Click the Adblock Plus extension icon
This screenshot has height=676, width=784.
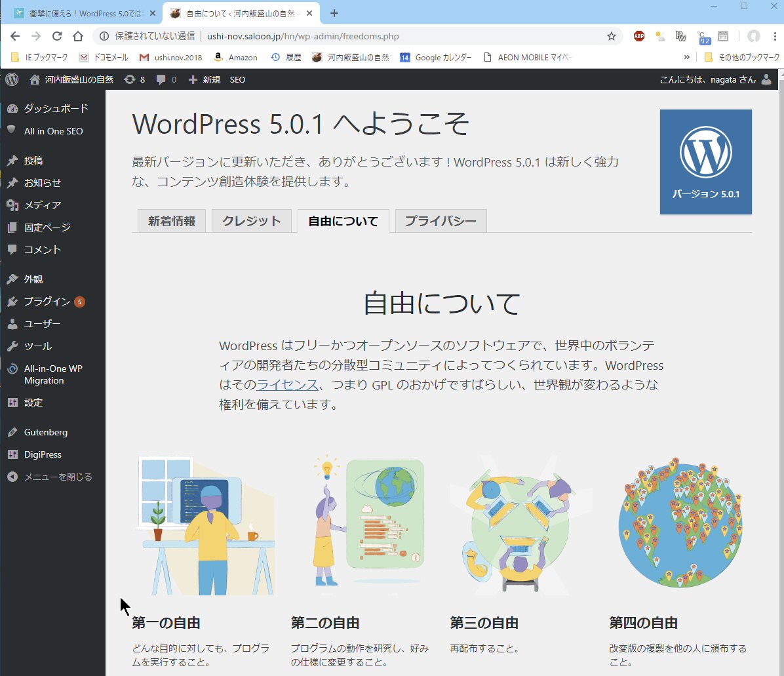639,36
